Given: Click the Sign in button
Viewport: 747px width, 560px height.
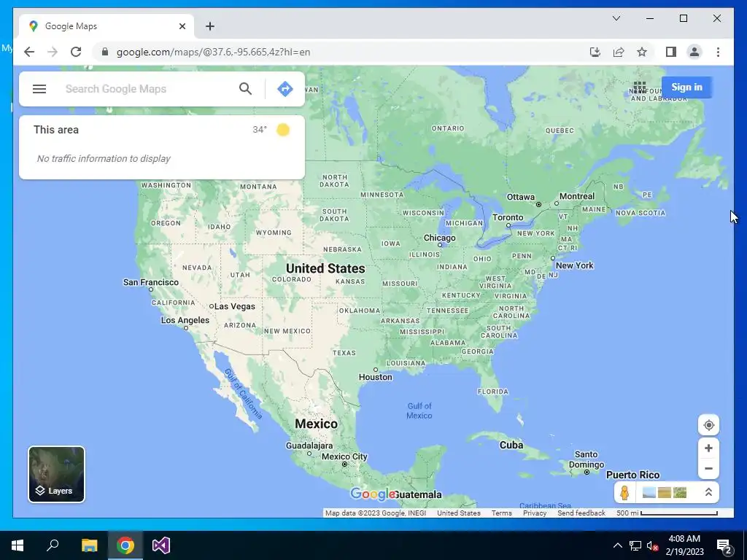Looking at the screenshot, I should tap(686, 87).
